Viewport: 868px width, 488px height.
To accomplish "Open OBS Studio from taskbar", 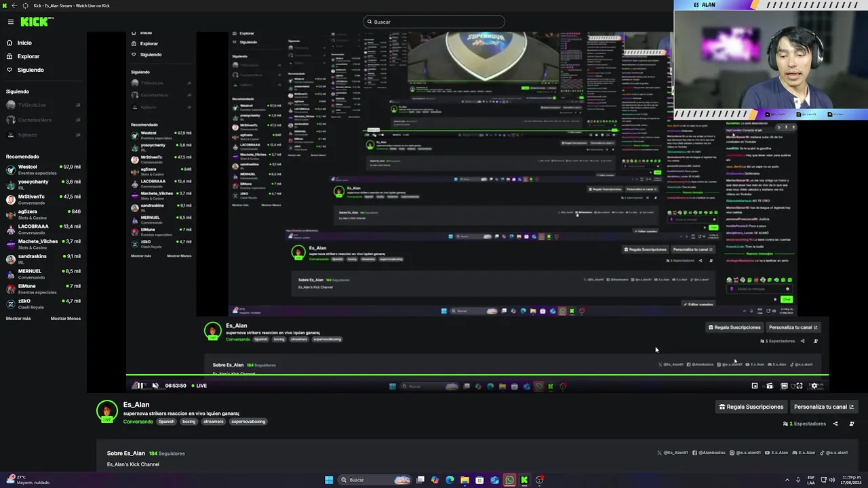I will pyautogui.click(x=539, y=480).
